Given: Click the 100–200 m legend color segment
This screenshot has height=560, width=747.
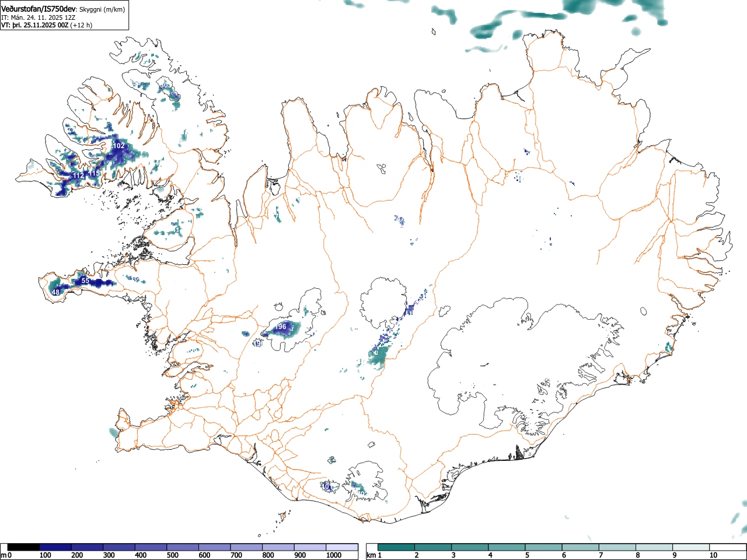Looking at the screenshot, I should pyautogui.click(x=55, y=547).
